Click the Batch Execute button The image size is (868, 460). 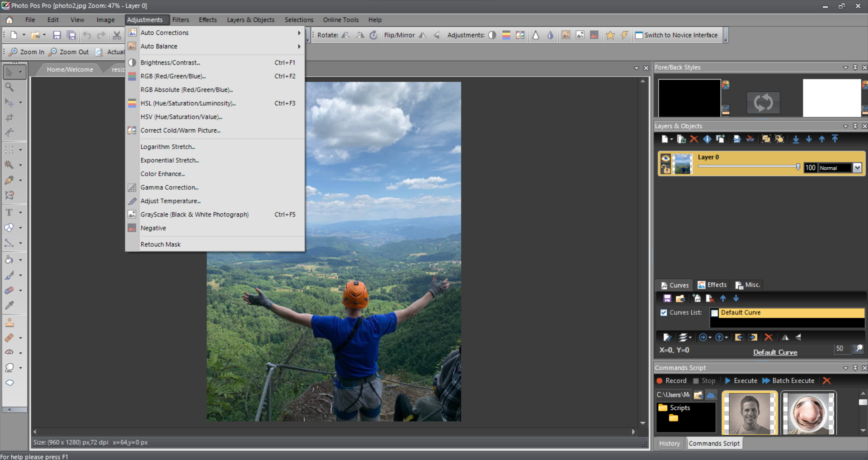pyautogui.click(x=788, y=381)
